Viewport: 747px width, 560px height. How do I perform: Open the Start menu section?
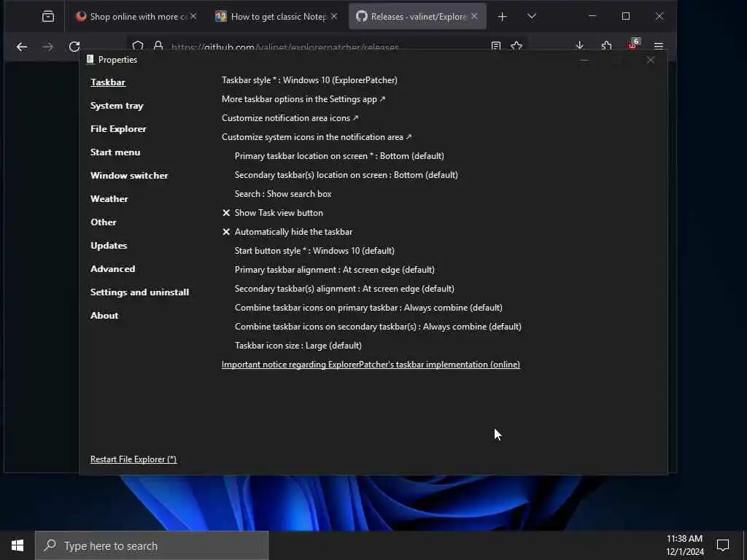(x=115, y=152)
